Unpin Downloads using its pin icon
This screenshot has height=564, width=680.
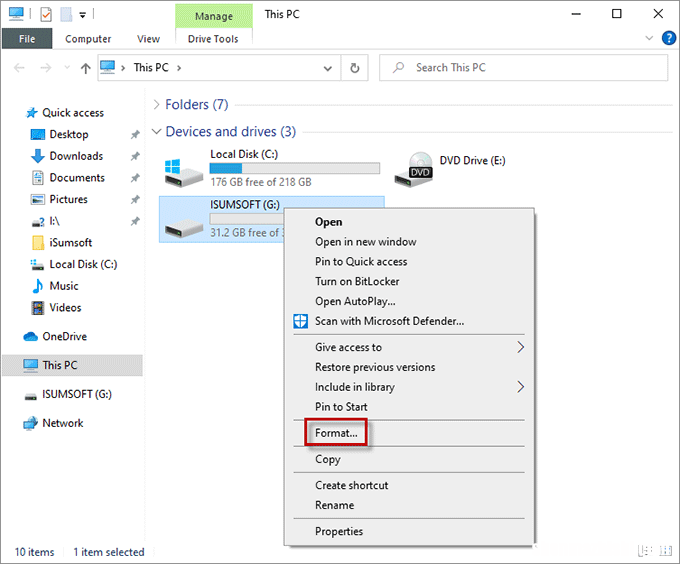[x=135, y=156]
